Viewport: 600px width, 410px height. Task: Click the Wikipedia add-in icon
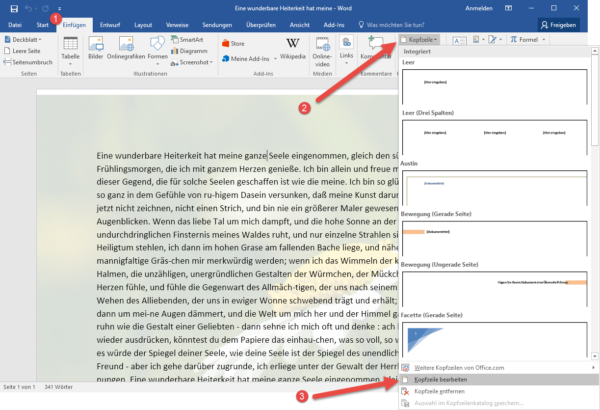[293, 48]
